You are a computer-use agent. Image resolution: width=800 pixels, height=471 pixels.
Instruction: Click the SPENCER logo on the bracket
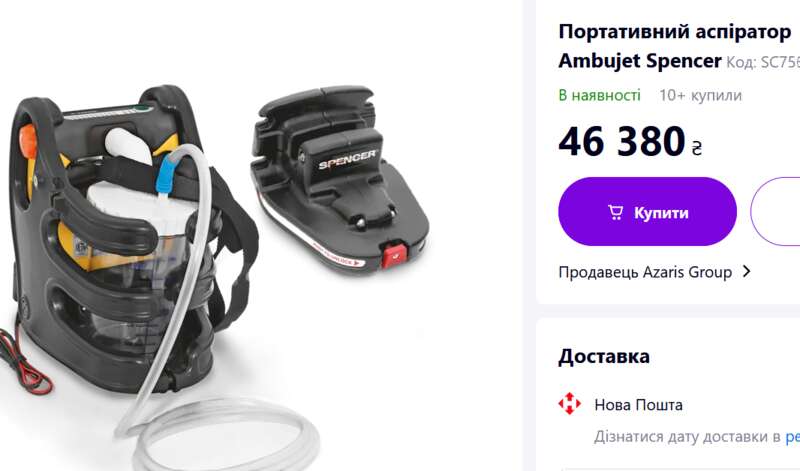(x=347, y=159)
